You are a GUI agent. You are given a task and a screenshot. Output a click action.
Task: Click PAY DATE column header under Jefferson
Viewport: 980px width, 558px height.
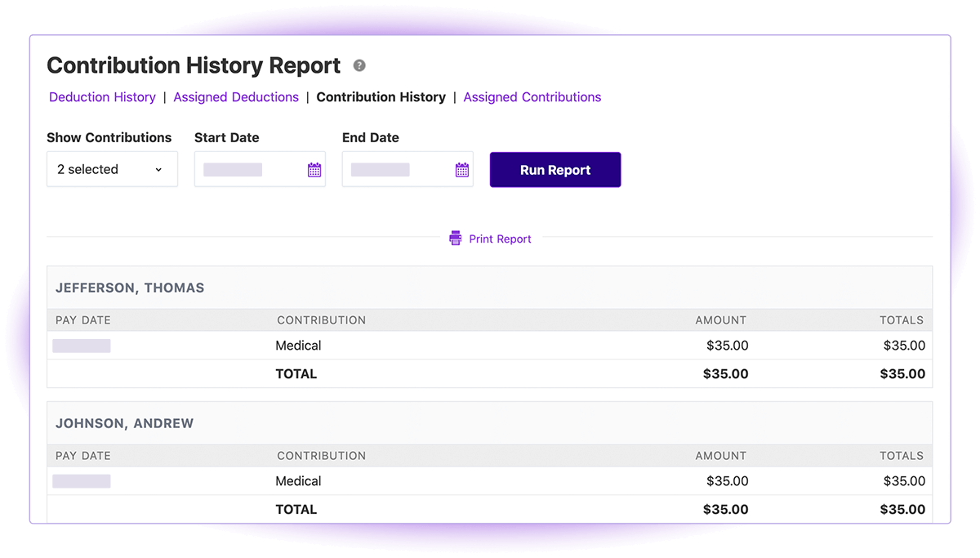(83, 320)
